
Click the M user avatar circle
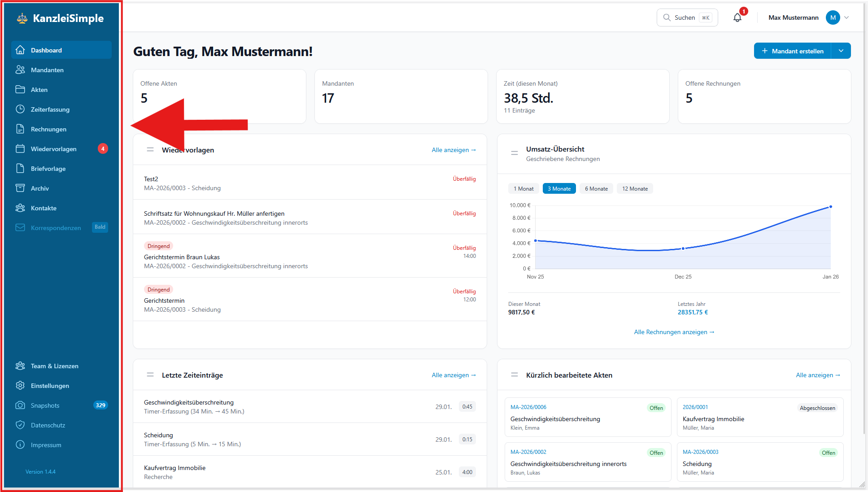[833, 17]
